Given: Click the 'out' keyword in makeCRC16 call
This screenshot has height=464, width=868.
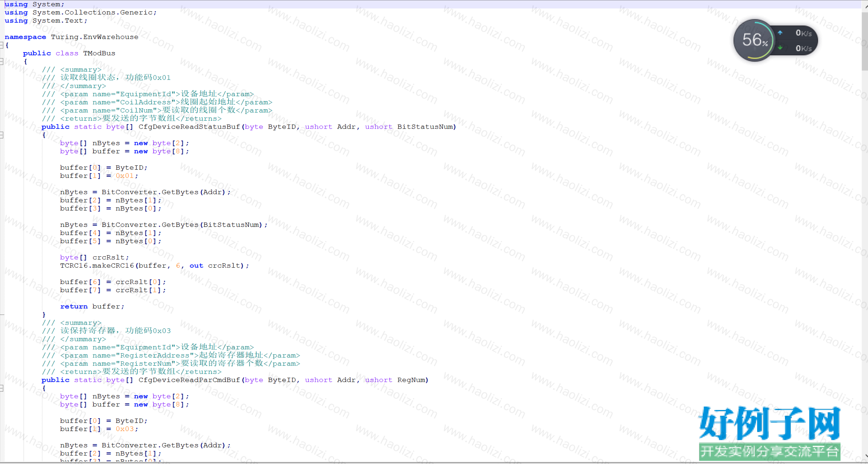Looking at the screenshot, I should point(196,266).
